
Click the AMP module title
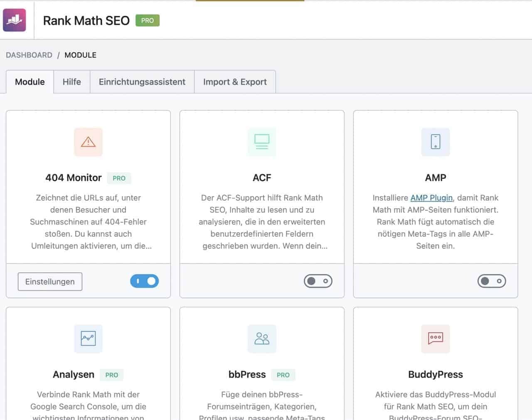[436, 178]
